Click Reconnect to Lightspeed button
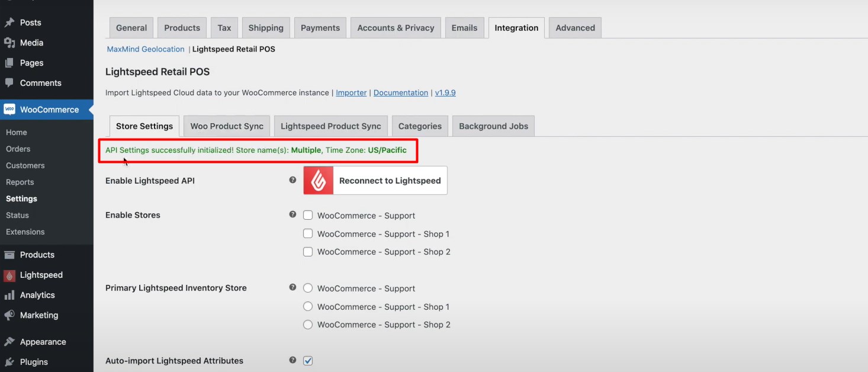The image size is (868, 372). [375, 180]
